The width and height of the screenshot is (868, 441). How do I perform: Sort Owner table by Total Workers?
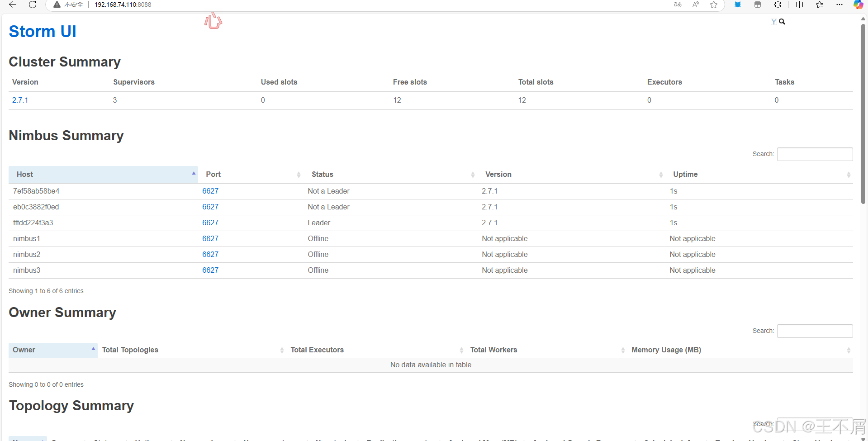point(547,350)
